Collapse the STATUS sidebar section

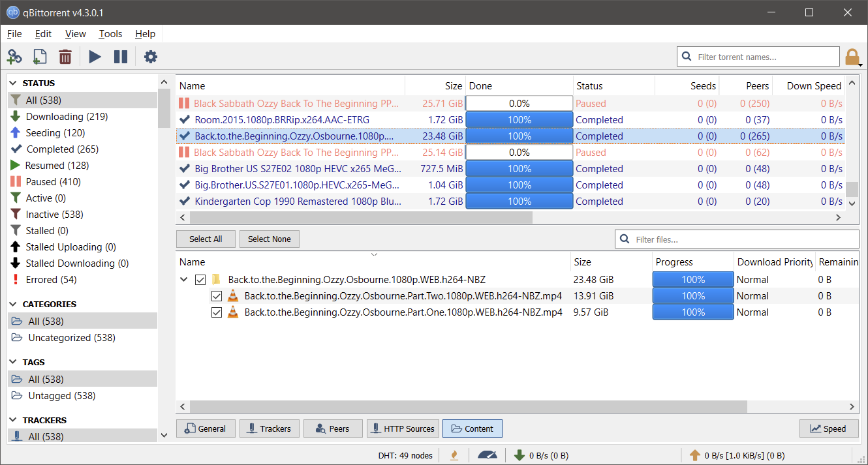[14, 83]
